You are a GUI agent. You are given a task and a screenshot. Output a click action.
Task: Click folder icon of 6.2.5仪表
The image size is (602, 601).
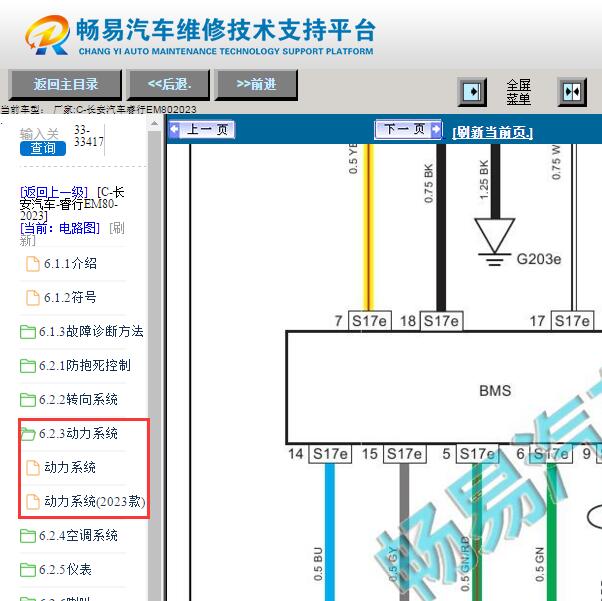28,570
